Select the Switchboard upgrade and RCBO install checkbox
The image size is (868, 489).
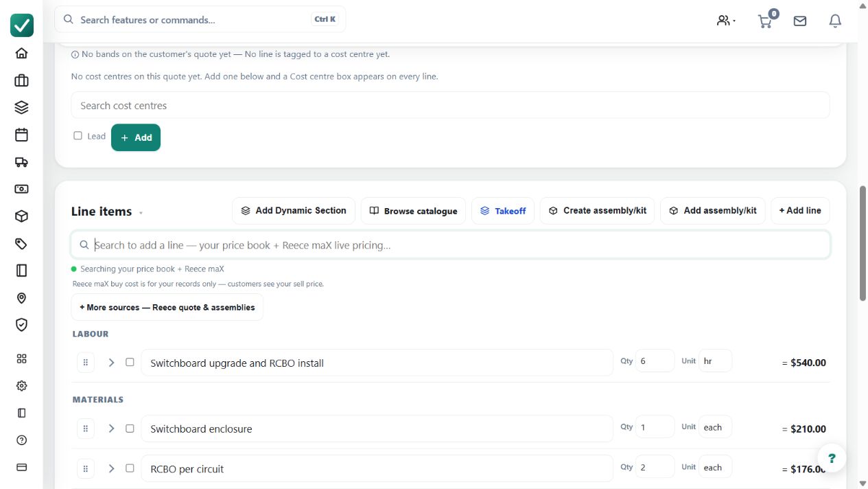[x=130, y=362]
